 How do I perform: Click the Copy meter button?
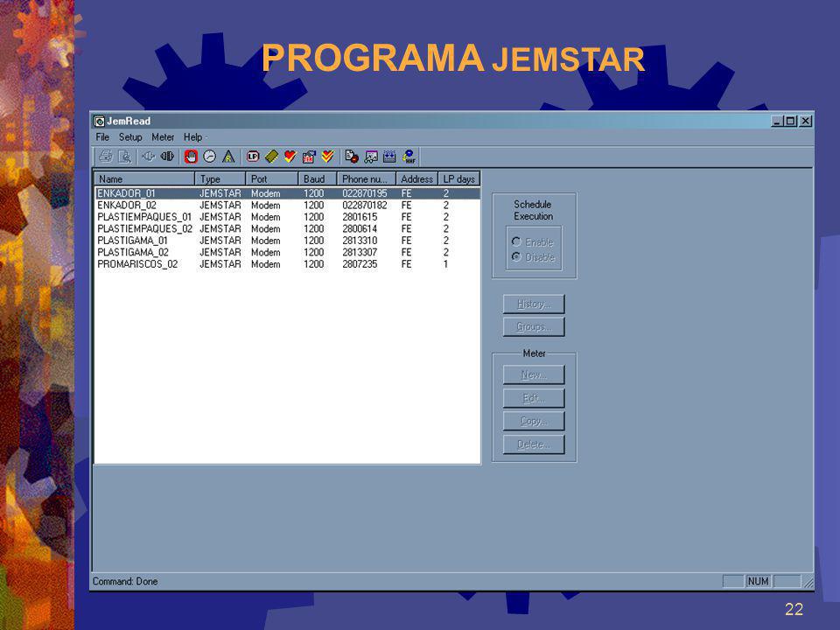[x=534, y=421]
